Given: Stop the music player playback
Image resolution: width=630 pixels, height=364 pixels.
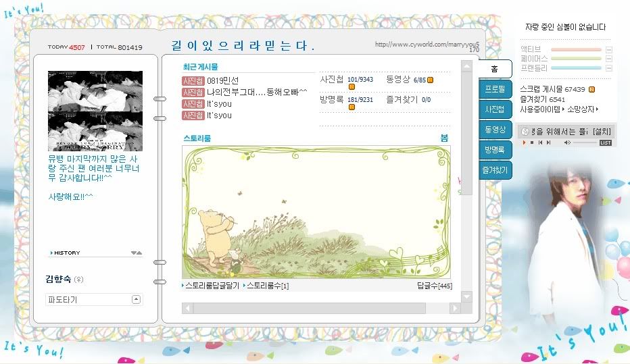Looking at the screenshot, I should (x=531, y=142).
